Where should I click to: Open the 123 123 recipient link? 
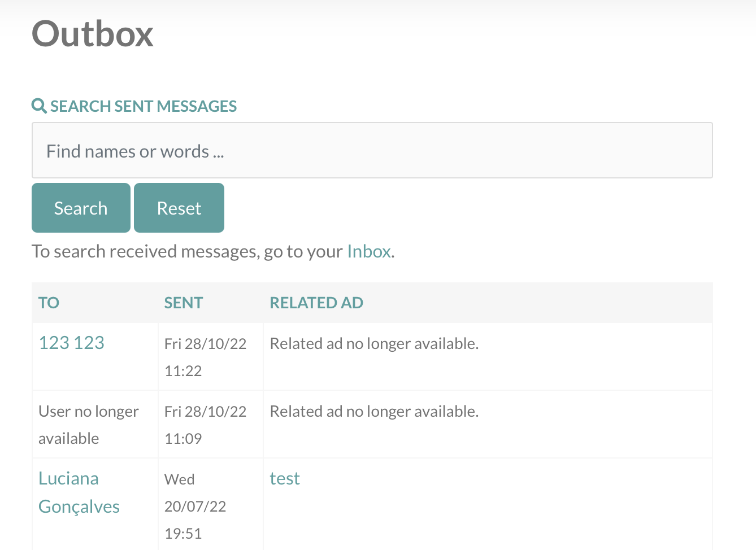71,343
